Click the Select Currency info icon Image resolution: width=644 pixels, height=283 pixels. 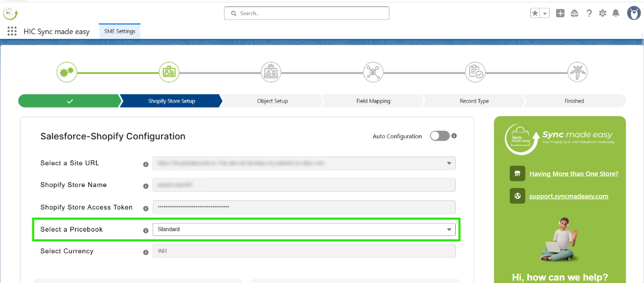[146, 253]
